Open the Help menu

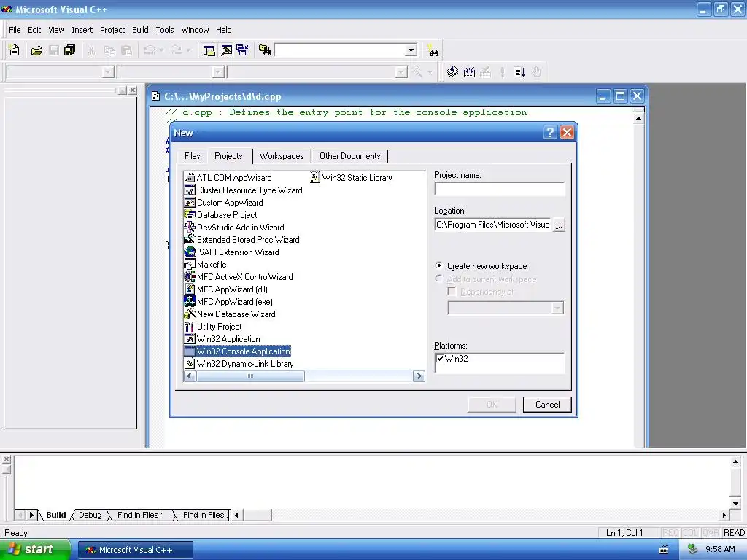coord(223,30)
